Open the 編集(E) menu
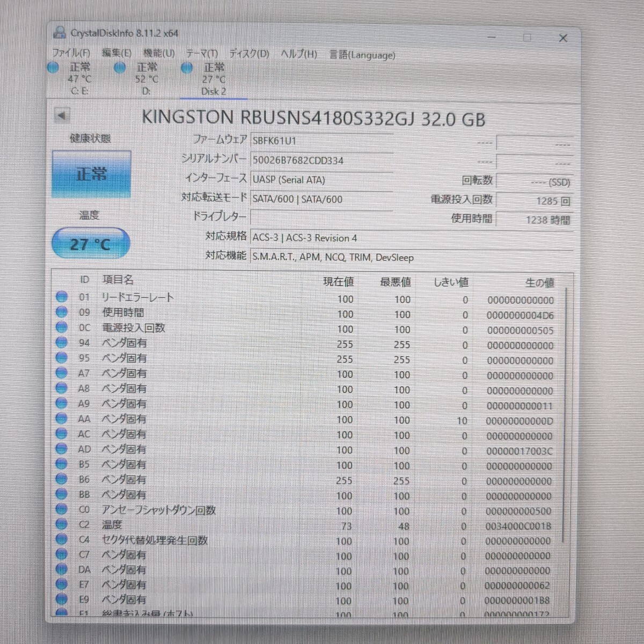The height and width of the screenshot is (644, 644). [116, 53]
